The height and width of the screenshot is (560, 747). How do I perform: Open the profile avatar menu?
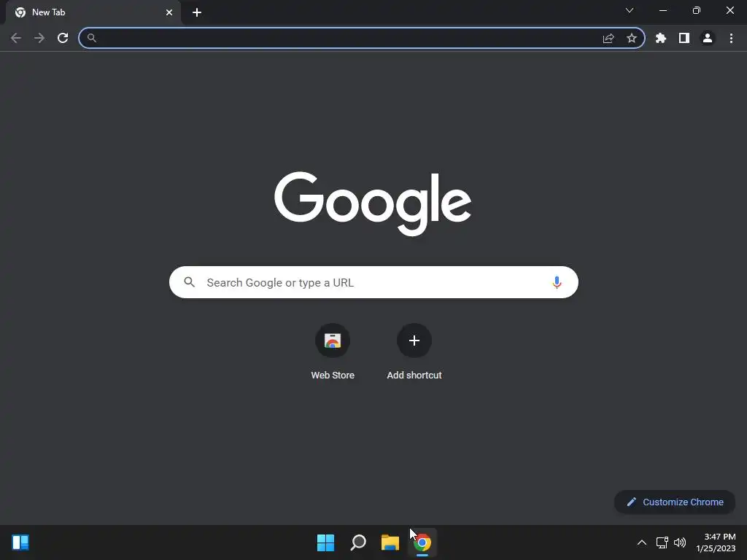708,38
